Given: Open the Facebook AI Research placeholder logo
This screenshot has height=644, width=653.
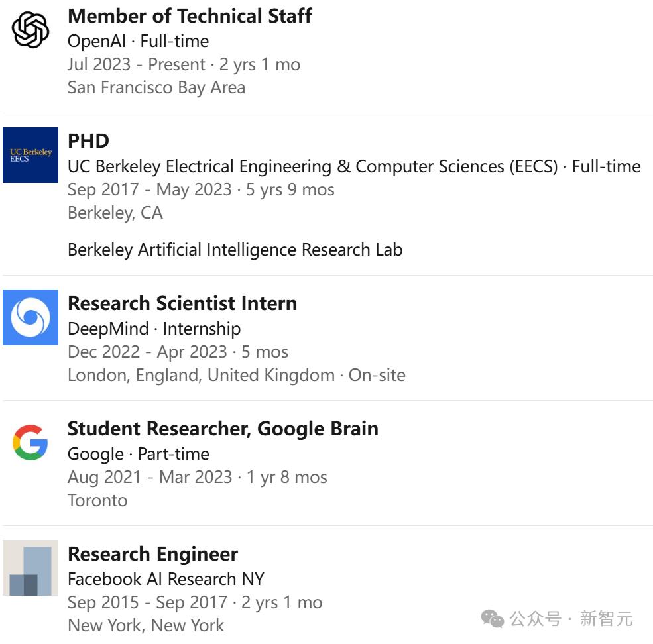Looking at the screenshot, I should pyautogui.click(x=30, y=568).
